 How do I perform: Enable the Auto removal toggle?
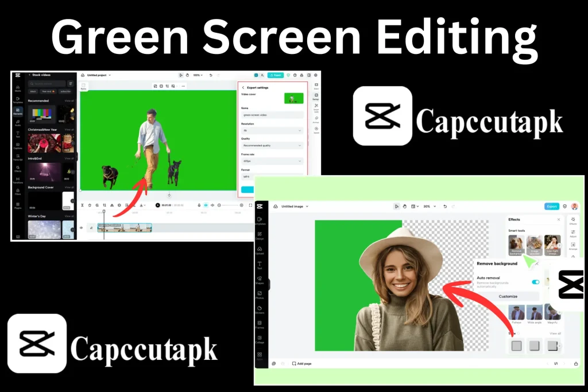tap(536, 282)
